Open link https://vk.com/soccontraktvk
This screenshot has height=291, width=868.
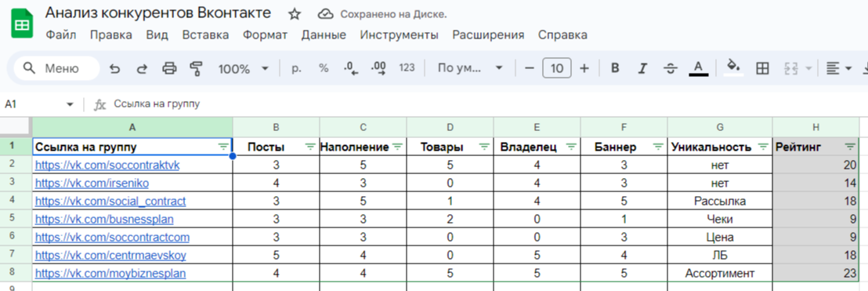tap(107, 165)
